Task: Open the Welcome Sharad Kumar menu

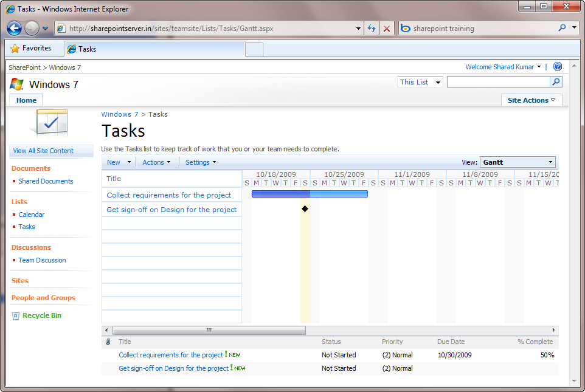Action: [x=503, y=67]
